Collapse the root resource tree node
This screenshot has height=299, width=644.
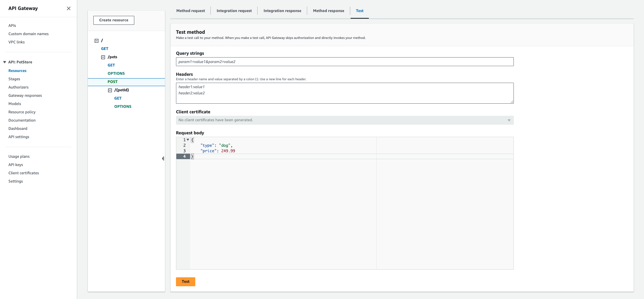tap(96, 41)
